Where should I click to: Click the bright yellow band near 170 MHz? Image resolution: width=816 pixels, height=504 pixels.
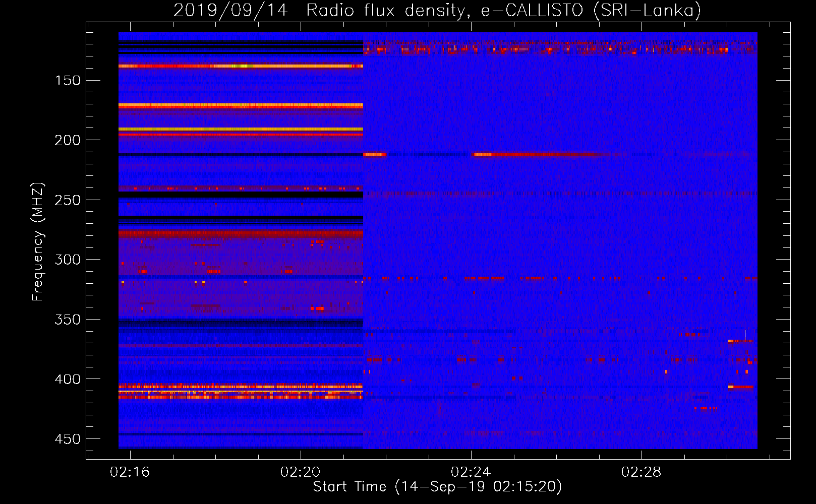click(241, 106)
